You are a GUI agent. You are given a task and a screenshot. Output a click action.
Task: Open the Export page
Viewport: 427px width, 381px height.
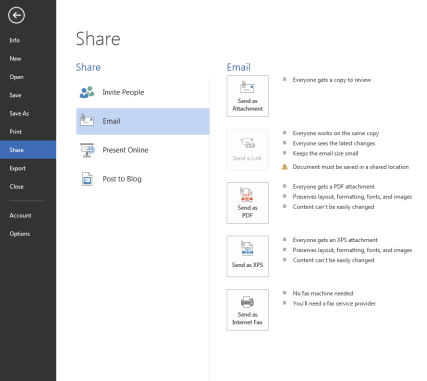[17, 169]
